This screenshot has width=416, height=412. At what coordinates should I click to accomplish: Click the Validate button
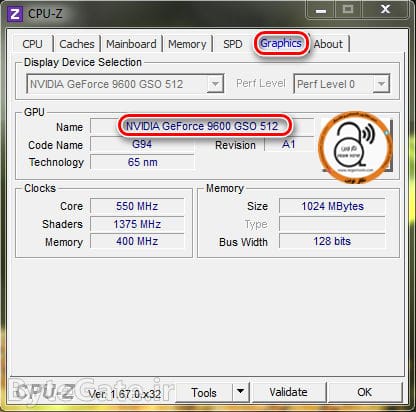click(288, 392)
